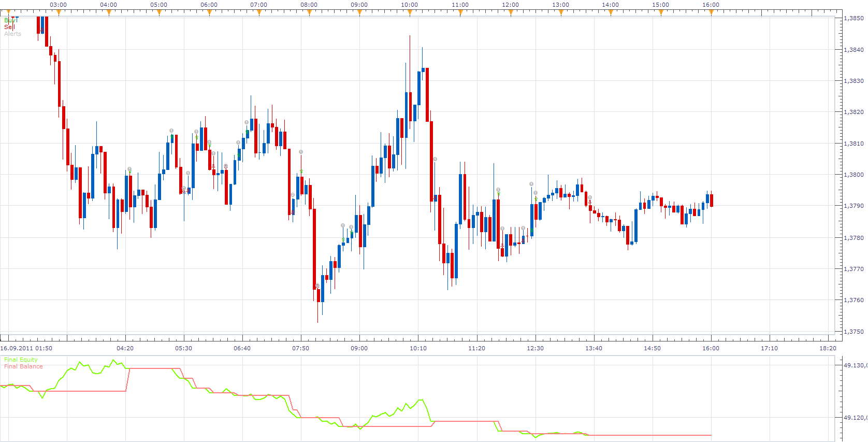
Task: Click the 1,3790 price label
Action: click(853, 206)
